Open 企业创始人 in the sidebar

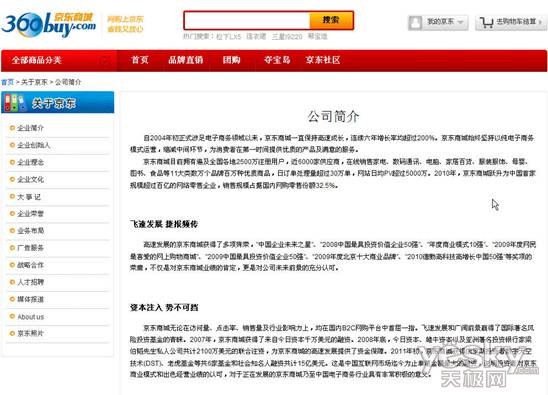(x=34, y=145)
